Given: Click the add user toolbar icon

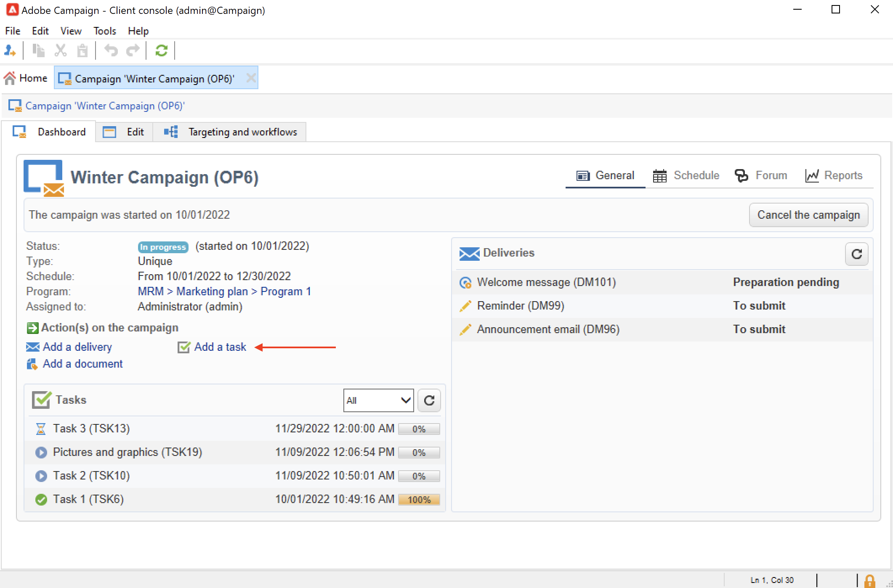Looking at the screenshot, I should 10,51.
